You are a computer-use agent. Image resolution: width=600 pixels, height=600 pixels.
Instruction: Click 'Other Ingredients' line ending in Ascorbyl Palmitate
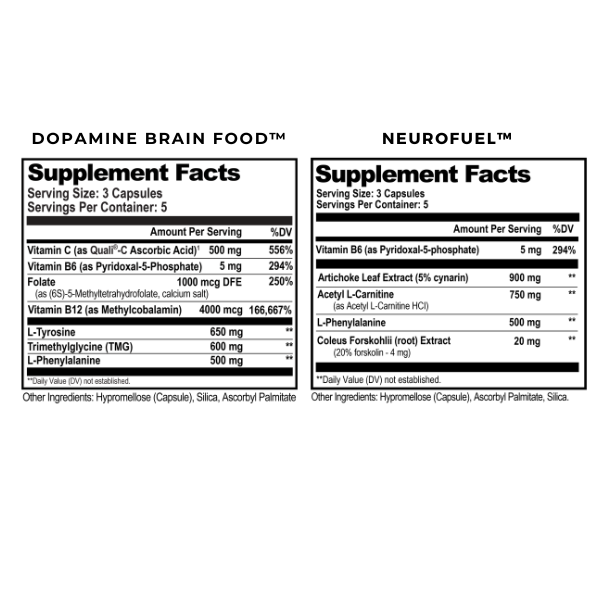tap(159, 398)
